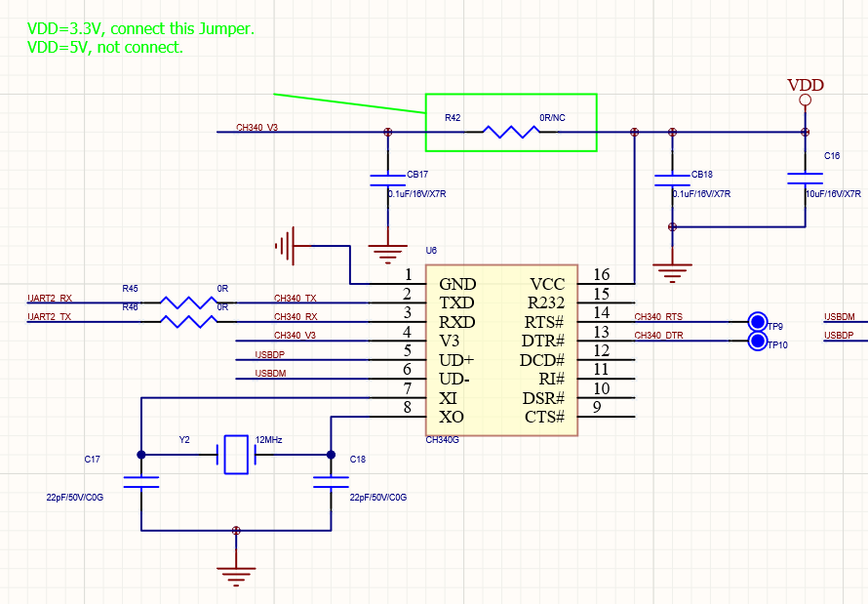The height and width of the screenshot is (604, 868).
Task: Click the UART2_RX net label
Action: click(50, 299)
